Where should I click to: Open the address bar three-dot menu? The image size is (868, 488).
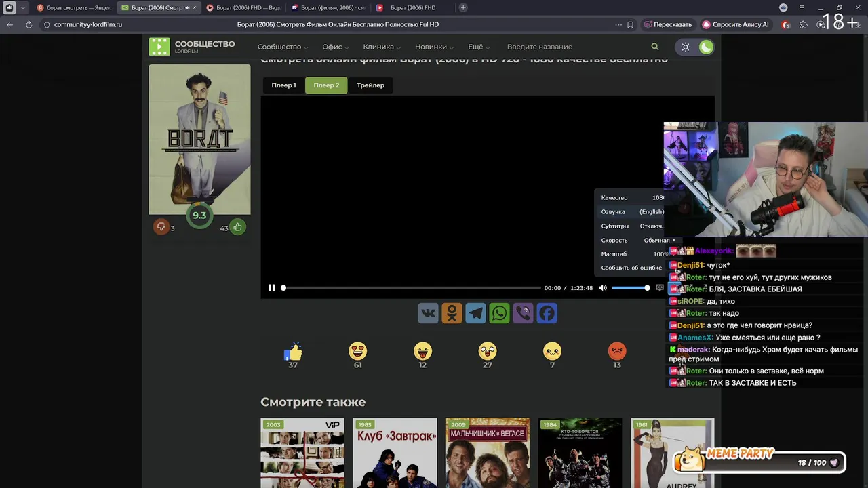point(618,24)
